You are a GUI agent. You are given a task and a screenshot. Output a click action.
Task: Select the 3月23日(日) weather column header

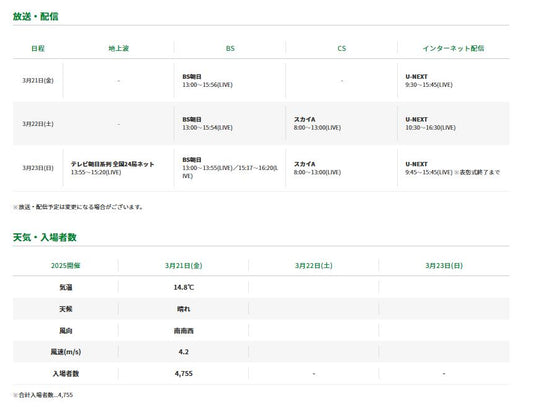pos(444,265)
